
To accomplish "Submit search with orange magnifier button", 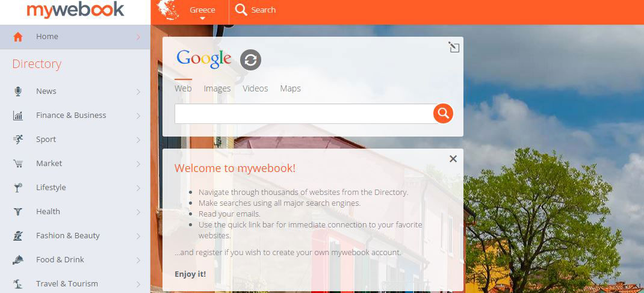I will tap(443, 113).
